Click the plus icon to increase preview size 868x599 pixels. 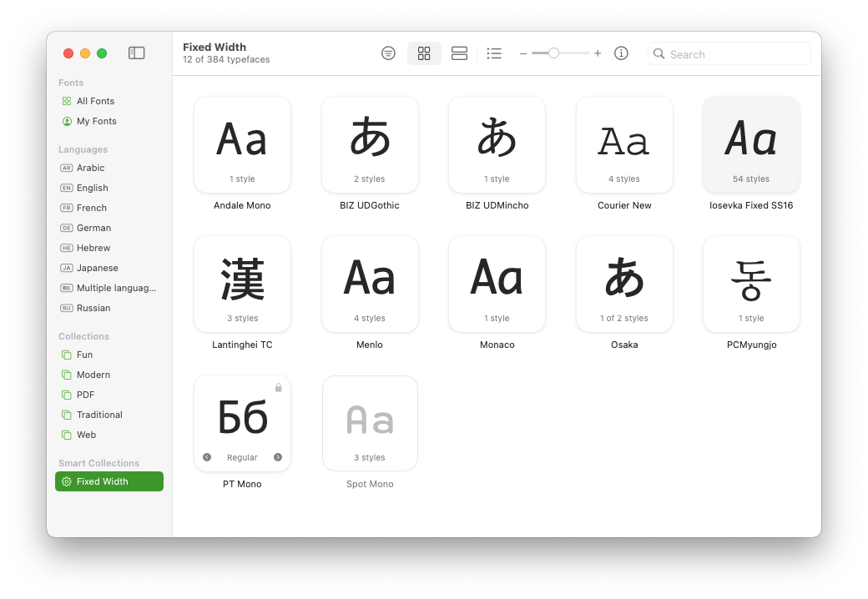(598, 53)
